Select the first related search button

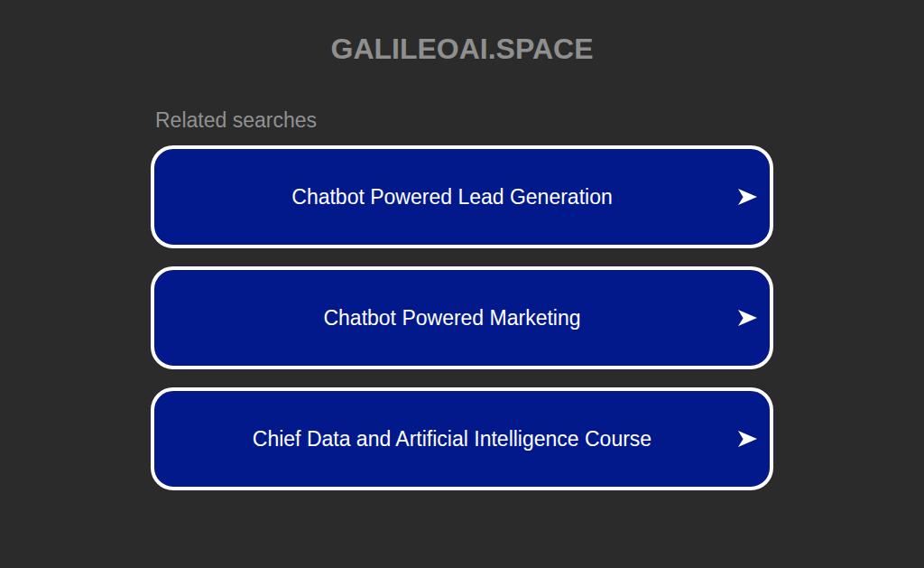point(461,197)
